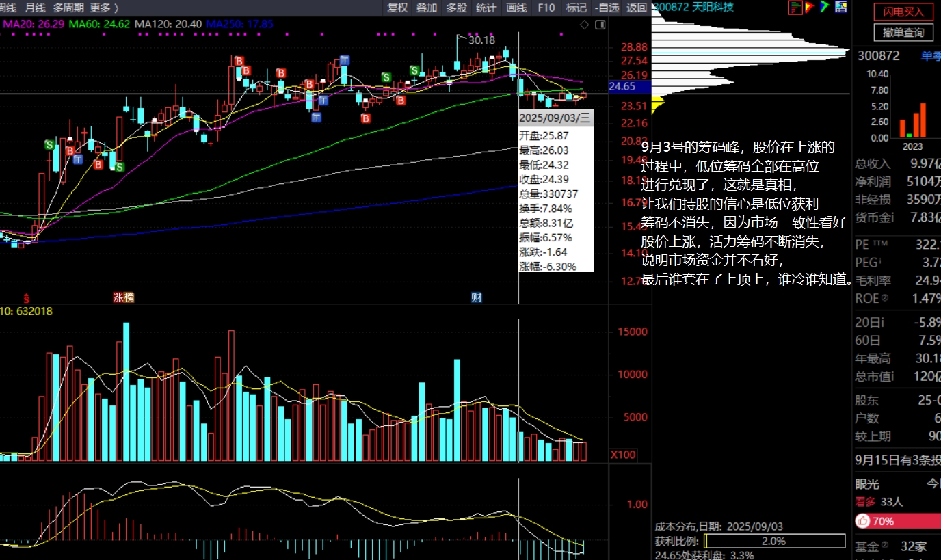The height and width of the screenshot is (560, 941).
Task: Click the 70% bullish sentiment bar
Action: coord(897,521)
